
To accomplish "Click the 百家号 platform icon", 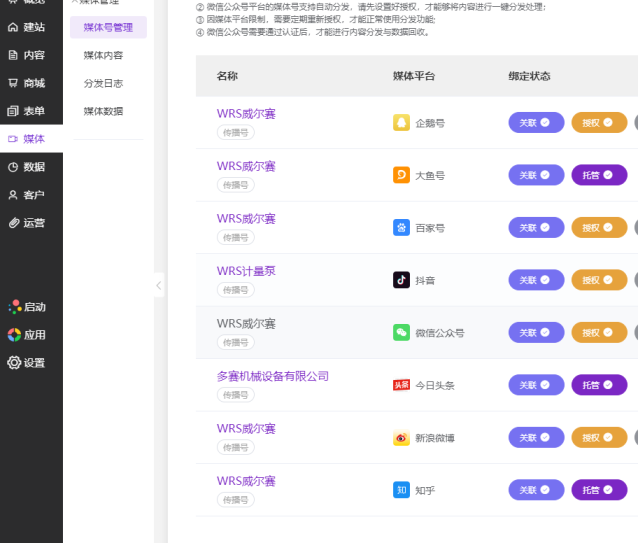I will 401,228.
